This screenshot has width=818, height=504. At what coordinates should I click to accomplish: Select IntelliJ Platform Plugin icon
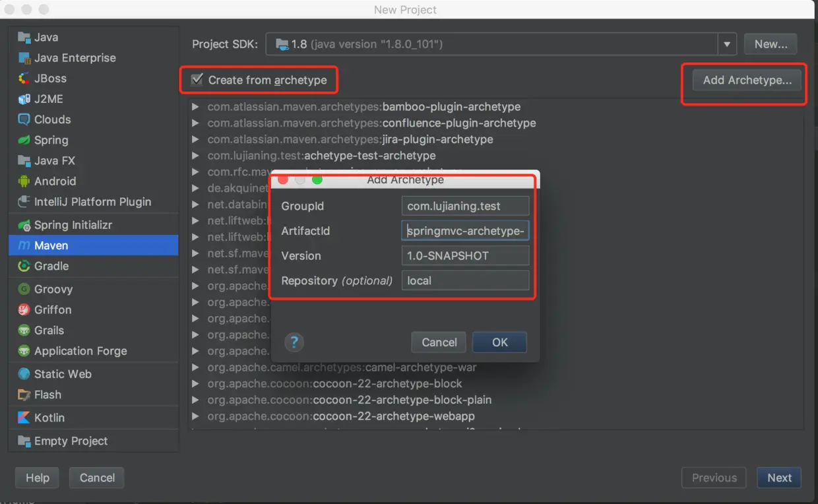(24, 201)
